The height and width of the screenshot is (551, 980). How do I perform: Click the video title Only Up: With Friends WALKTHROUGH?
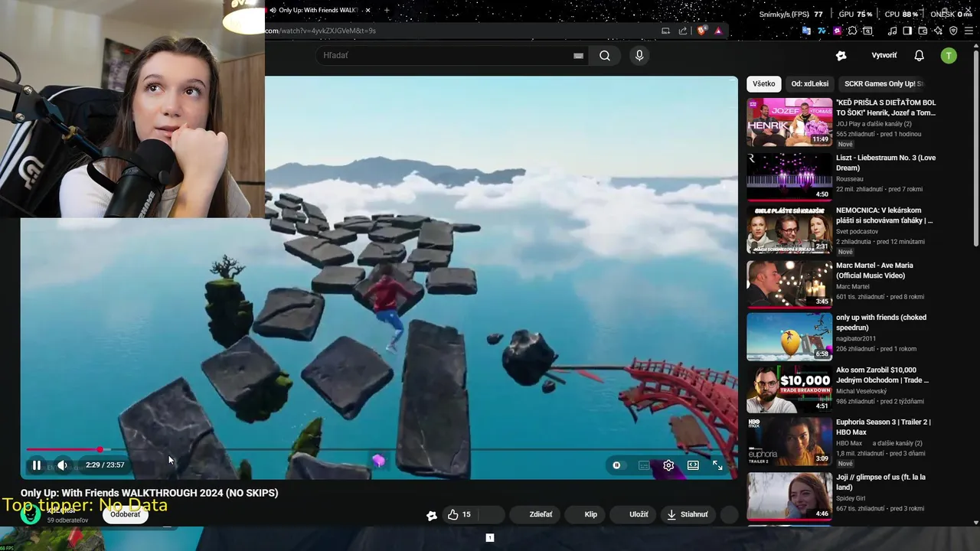pos(149,493)
